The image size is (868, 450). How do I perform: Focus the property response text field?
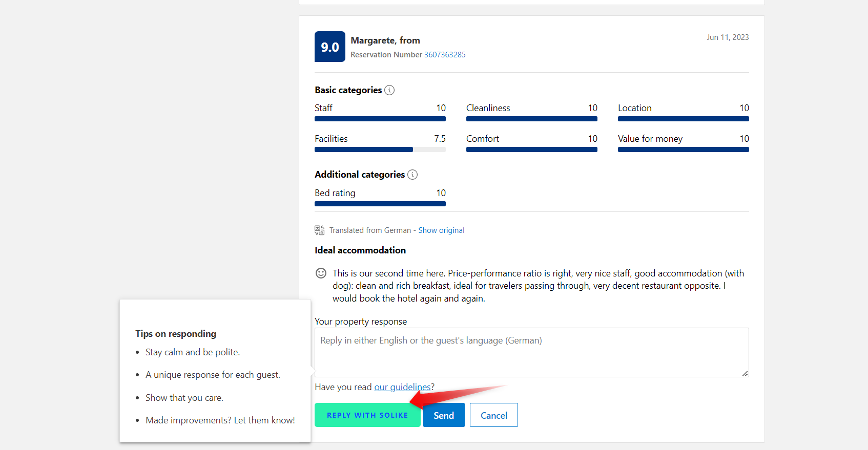coord(531,352)
